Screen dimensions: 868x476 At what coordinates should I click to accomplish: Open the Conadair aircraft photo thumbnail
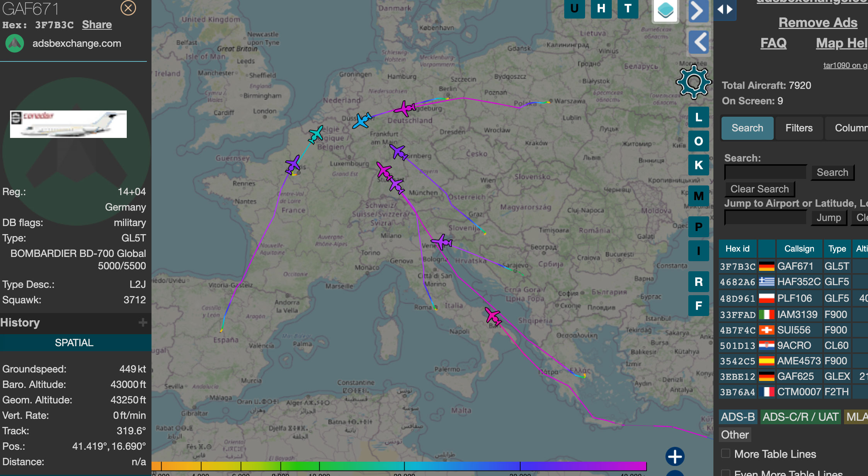(68, 124)
